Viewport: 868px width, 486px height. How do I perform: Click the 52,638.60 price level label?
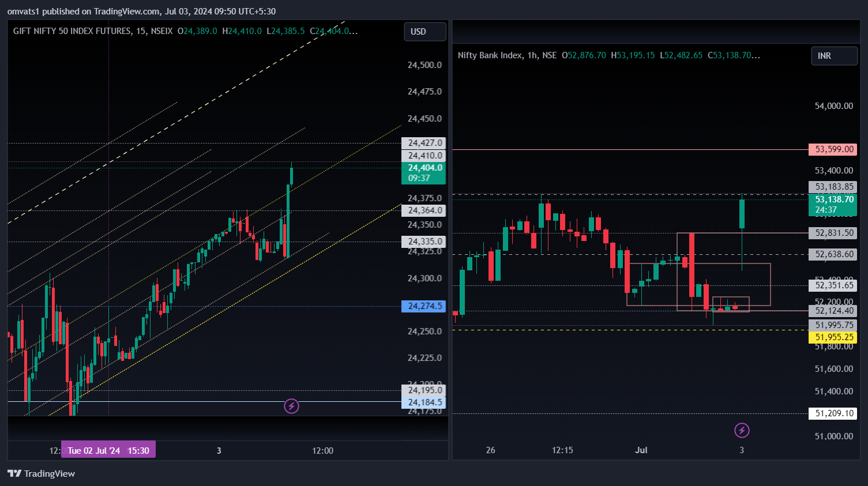pyautogui.click(x=833, y=254)
